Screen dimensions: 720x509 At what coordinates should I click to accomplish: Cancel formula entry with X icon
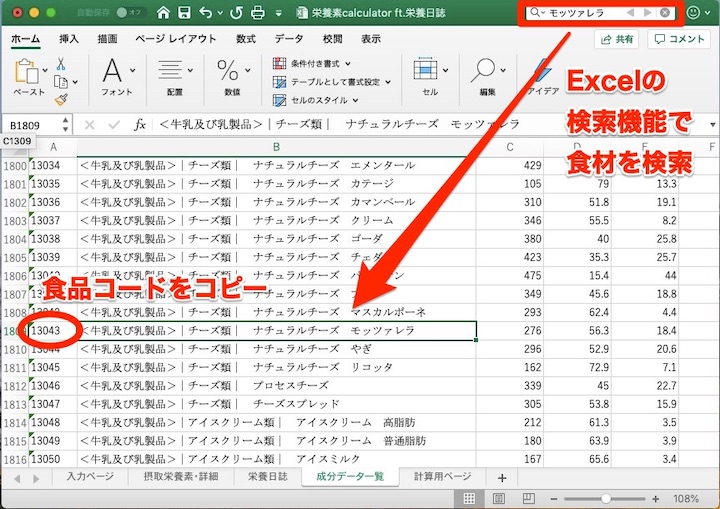point(90,124)
